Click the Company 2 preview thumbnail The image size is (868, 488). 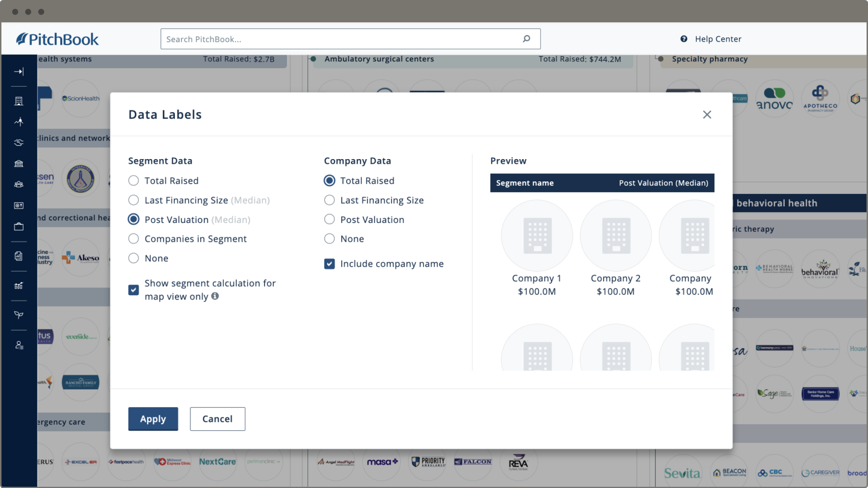coord(615,236)
